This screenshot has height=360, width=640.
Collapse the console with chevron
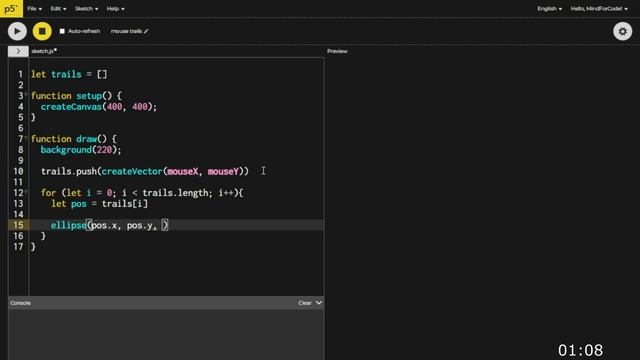pos(319,303)
